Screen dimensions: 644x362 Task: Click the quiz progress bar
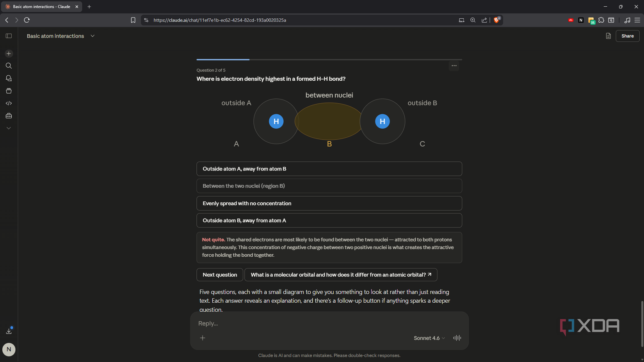pos(329,60)
